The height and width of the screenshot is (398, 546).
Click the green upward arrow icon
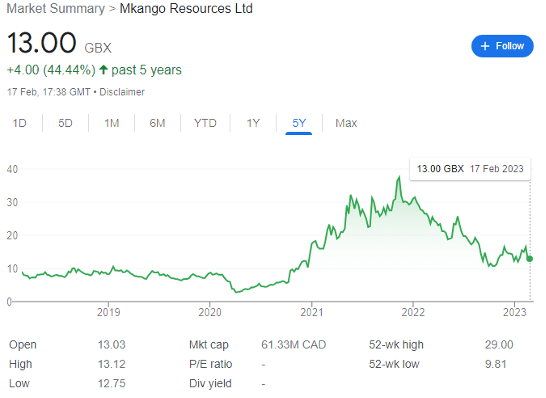pos(103,70)
